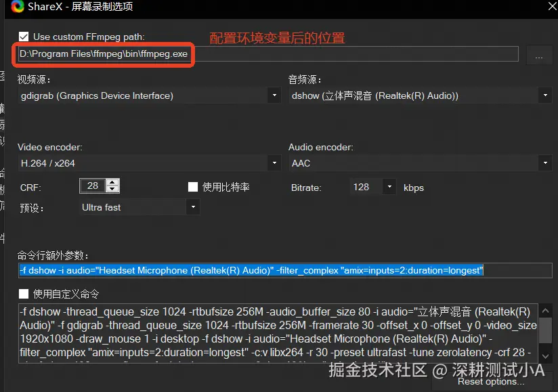Screen dimensions: 558x392
Task: Open the 音频源 dshow dropdown
Action: click(x=421, y=95)
